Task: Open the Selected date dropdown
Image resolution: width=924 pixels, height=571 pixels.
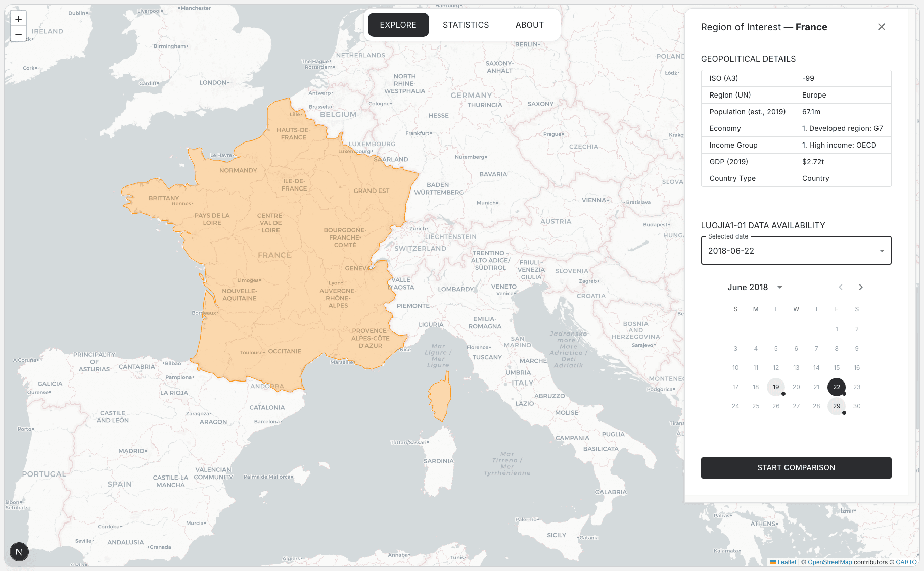Action: point(796,251)
